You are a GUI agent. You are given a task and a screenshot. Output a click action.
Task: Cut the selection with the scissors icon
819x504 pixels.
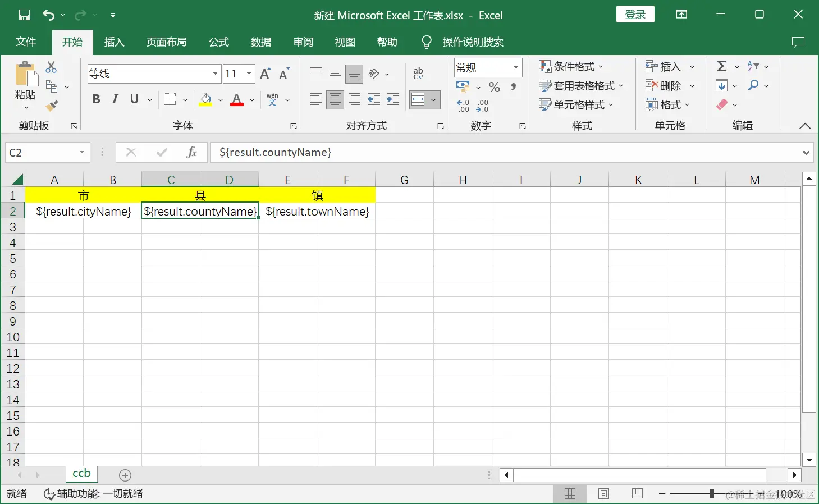51,67
